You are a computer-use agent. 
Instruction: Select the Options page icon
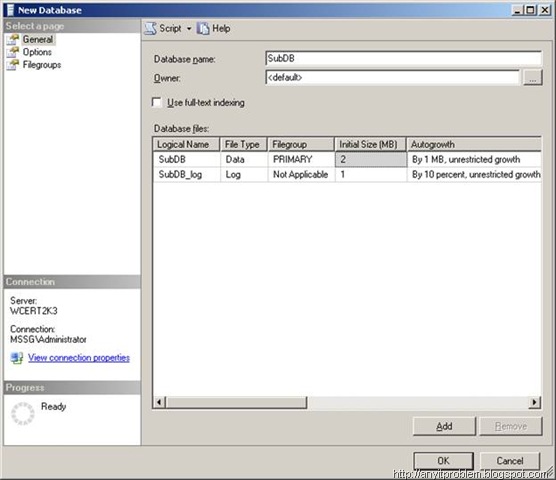pyautogui.click(x=13, y=52)
